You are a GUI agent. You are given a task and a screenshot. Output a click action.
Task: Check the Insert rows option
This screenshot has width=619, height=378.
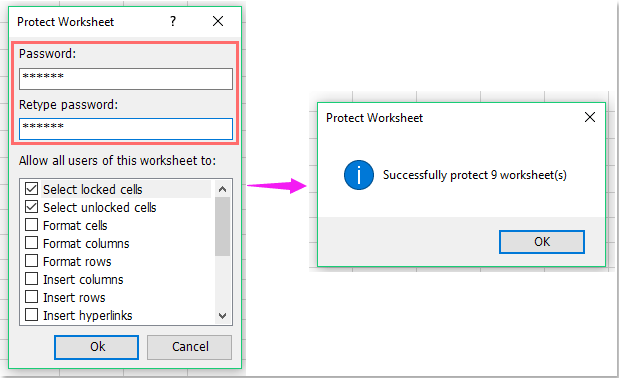click(x=32, y=297)
